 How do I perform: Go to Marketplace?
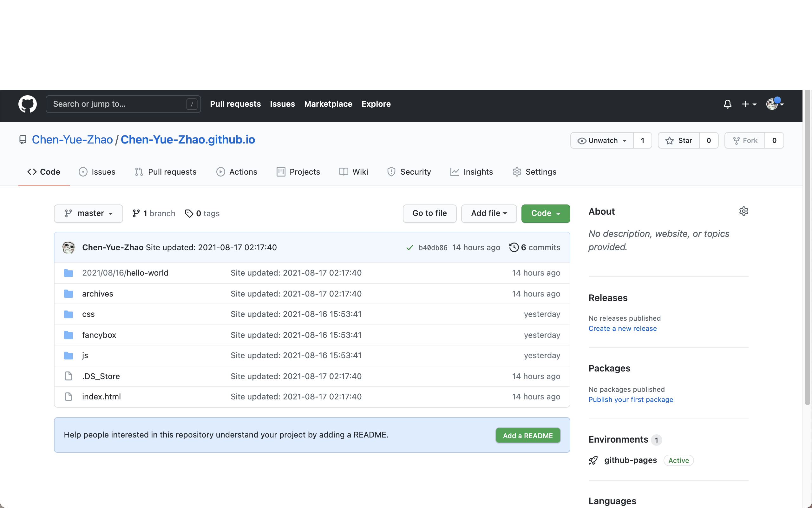[328, 104]
